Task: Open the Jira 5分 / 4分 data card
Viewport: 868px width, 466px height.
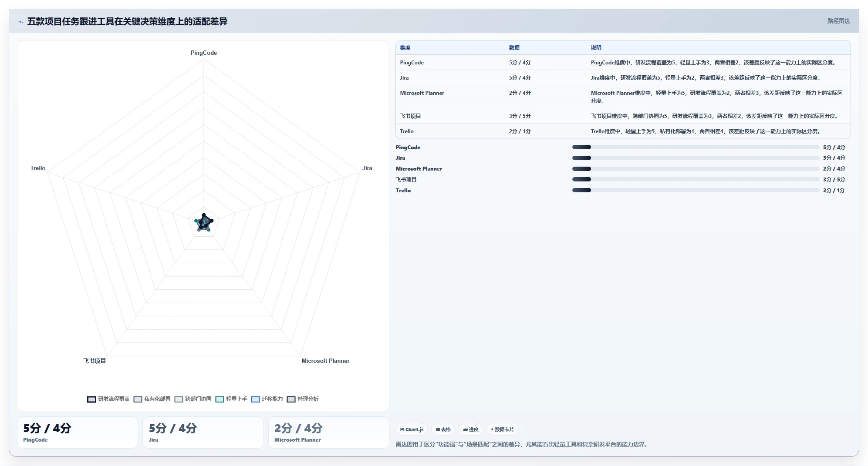Action: [203, 432]
